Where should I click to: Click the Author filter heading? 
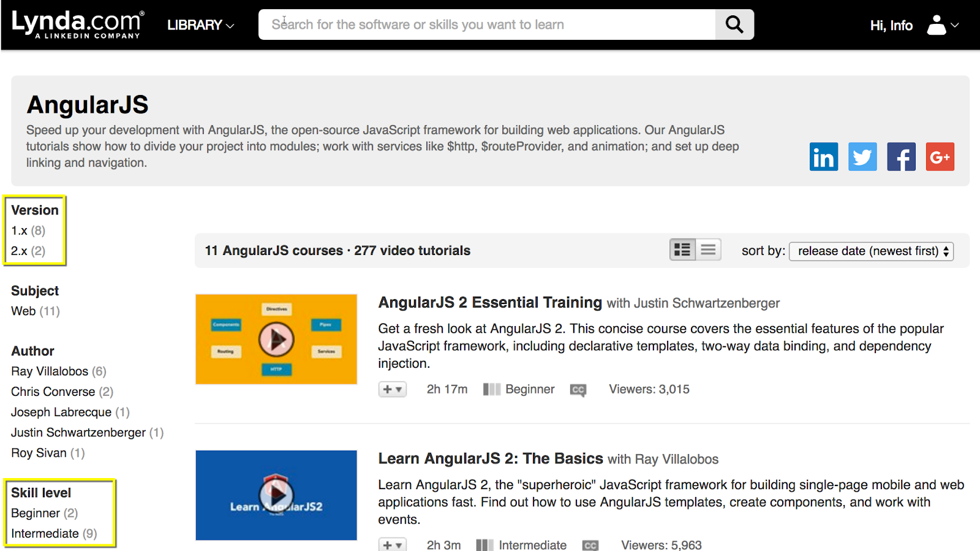(32, 351)
